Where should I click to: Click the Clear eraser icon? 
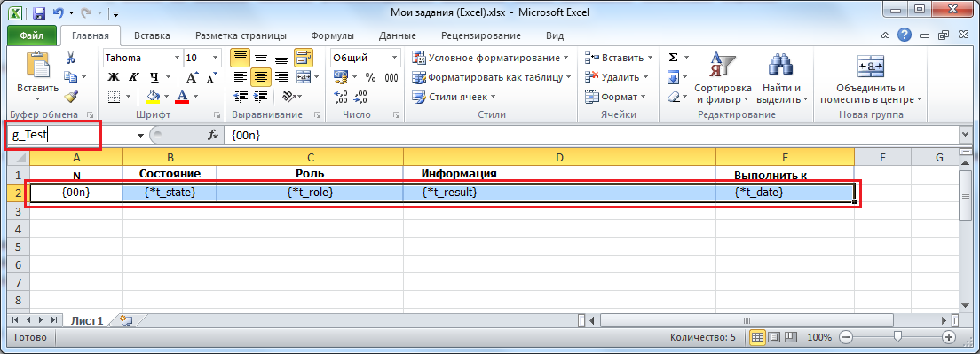(x=673, y=97)
